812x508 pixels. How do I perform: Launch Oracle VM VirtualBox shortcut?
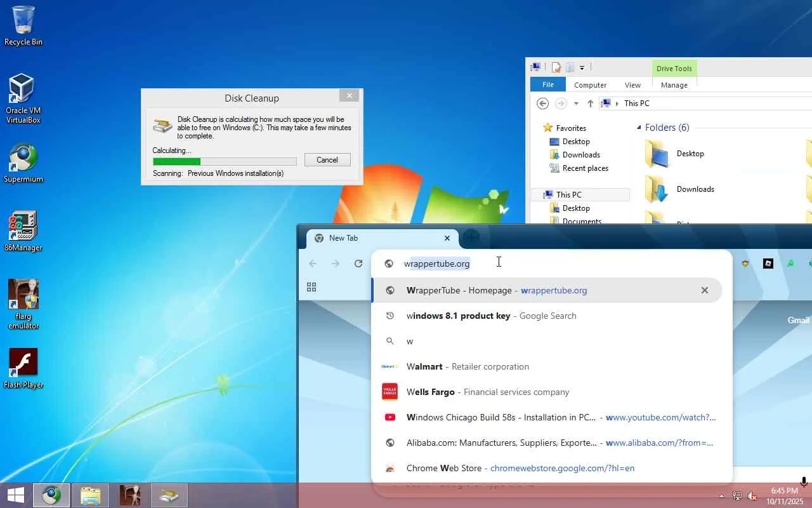(23, 98)
